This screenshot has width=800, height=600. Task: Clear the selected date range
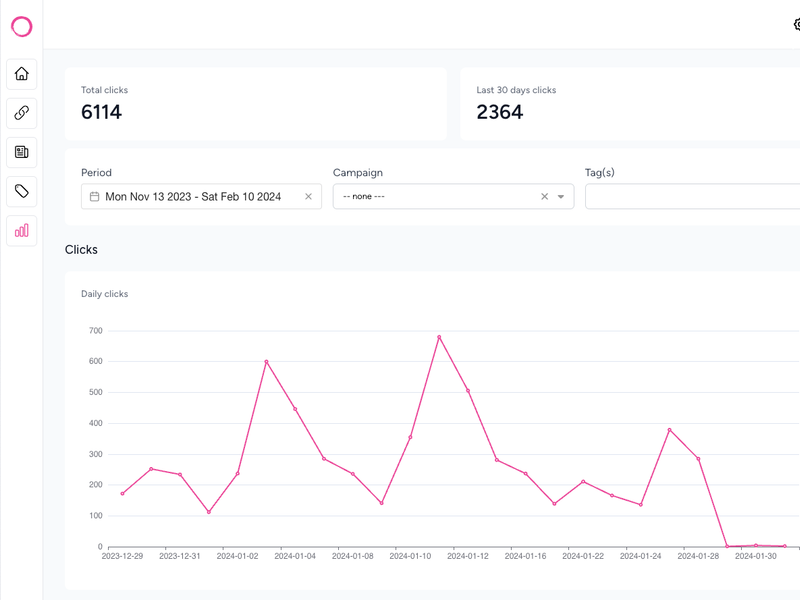click(x=310, y=196)
